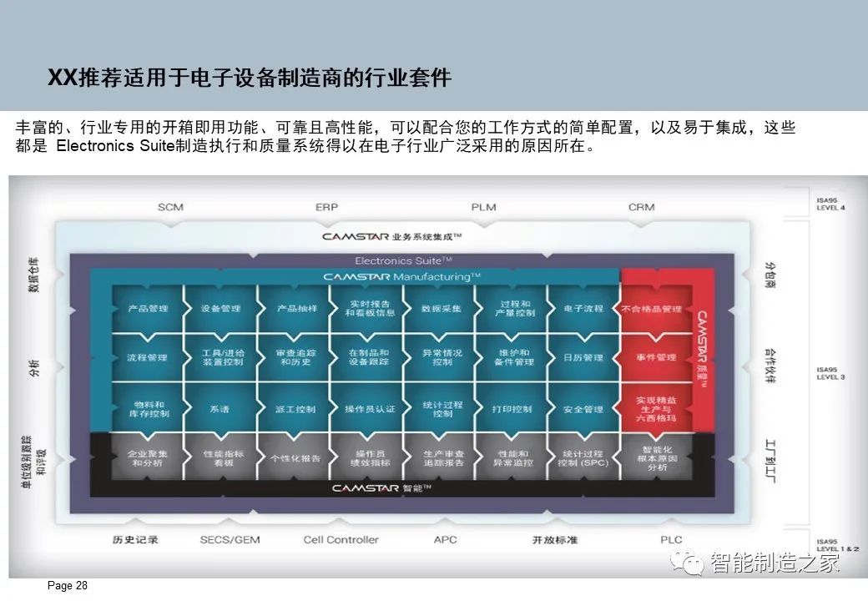Select the 审查追踪和历史 cell
This screenshot has width=868, height=601.
point(294,357)
